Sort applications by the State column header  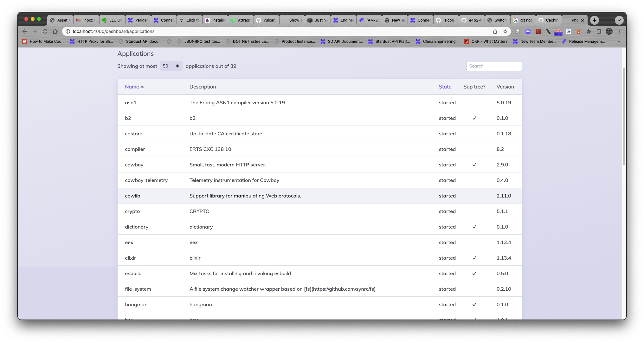[x=445, y=87]
